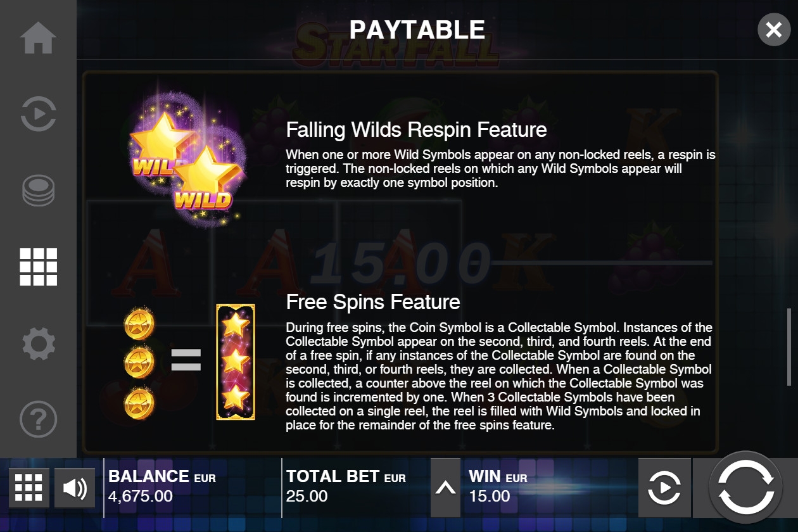798x532 pixels.
Task: Click the Free Spins Feature heading
Action: pyautogui.click(x=373, y=301)
